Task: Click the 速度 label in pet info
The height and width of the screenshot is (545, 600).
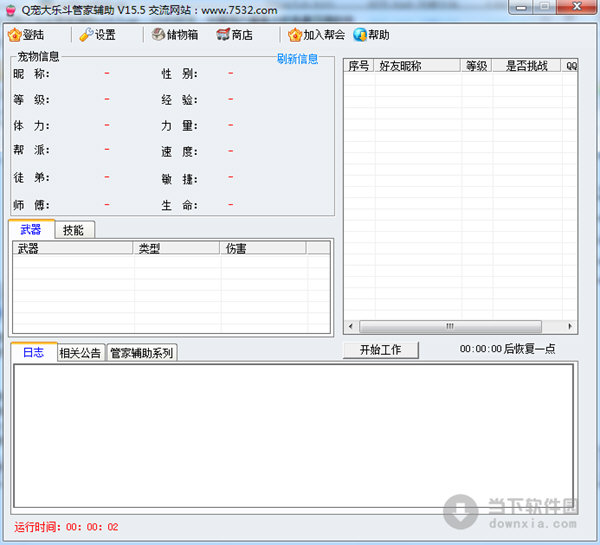Action: click(179, 152)
